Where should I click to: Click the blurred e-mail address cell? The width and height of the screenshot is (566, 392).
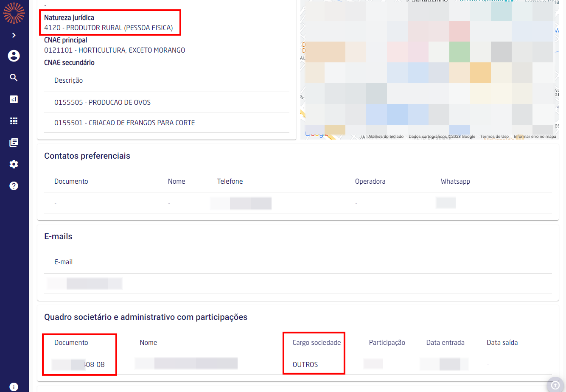point(84,283)
